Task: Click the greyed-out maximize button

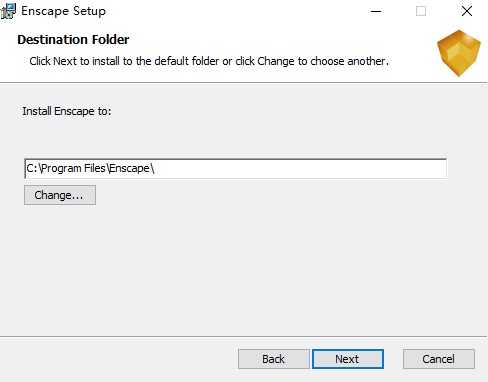Action: coord(421,11)
